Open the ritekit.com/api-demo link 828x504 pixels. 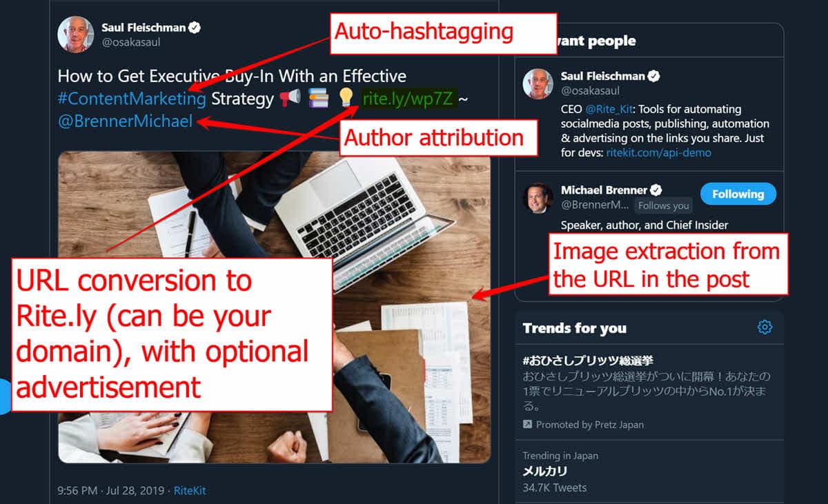658,152
